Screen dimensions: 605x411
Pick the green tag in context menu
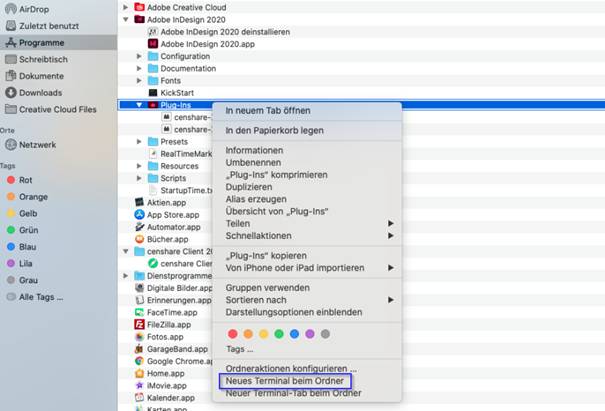click(x=279, y=334)
